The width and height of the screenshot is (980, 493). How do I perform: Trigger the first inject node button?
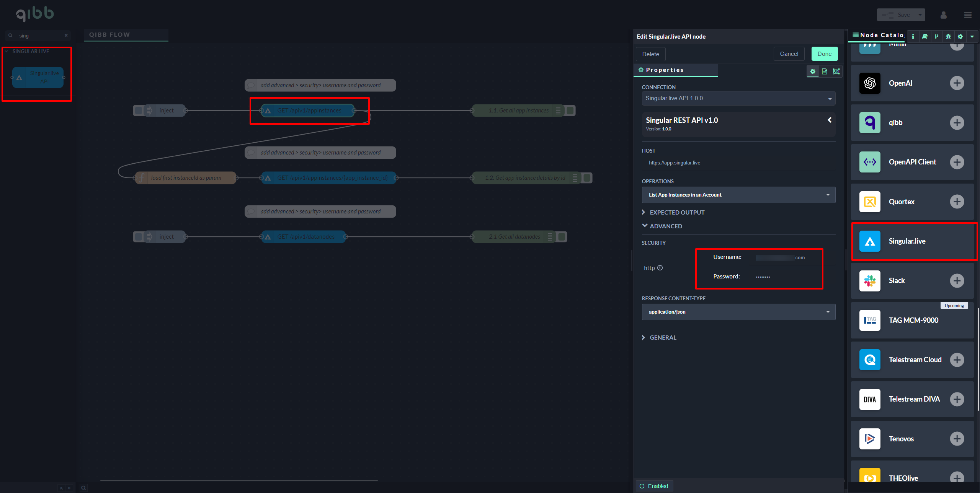pos(139,111)
